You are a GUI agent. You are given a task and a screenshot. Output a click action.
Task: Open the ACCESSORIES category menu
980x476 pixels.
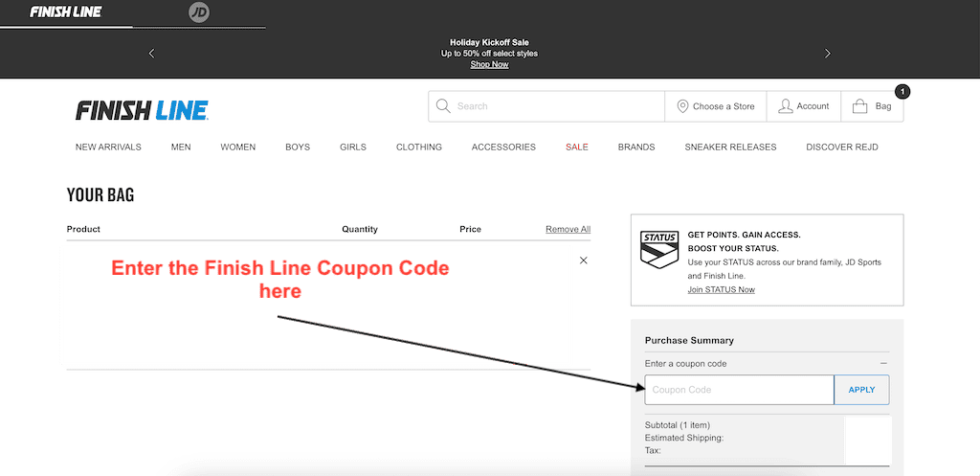click(x=503, y=147)
